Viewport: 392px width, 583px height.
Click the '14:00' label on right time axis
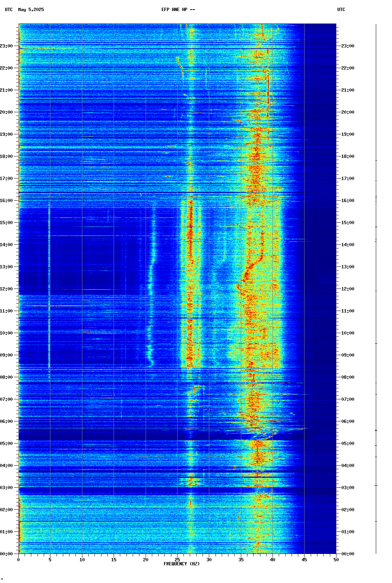pos(348,245)
